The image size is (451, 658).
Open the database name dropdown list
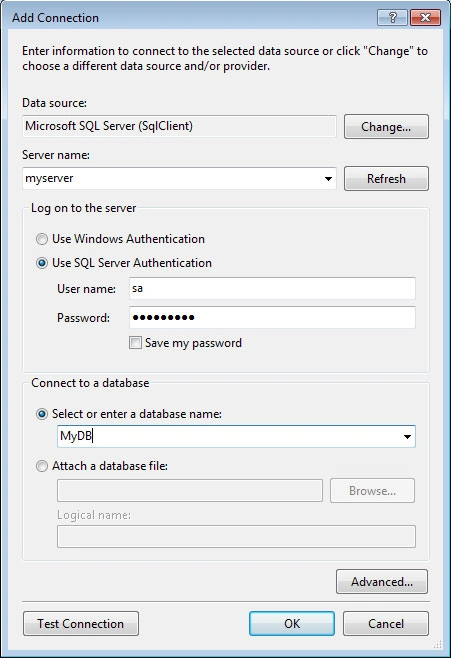tap(407, 436)
